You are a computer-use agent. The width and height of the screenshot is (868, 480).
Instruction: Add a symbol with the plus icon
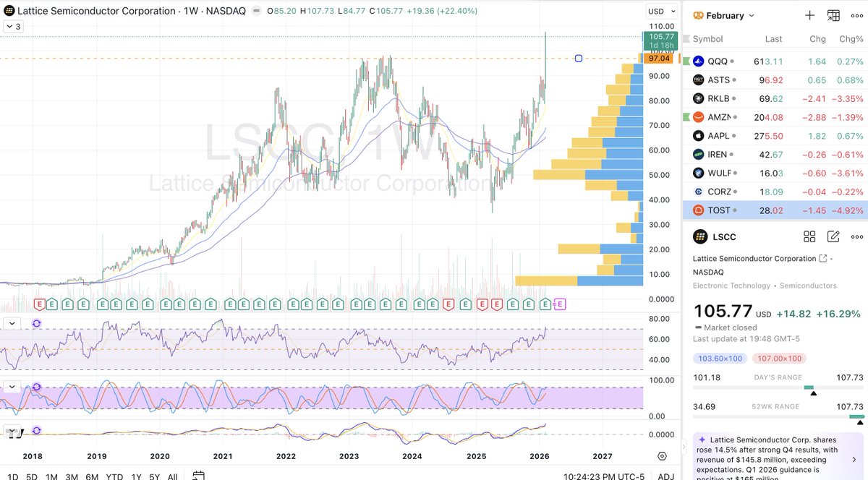(808, 15)
